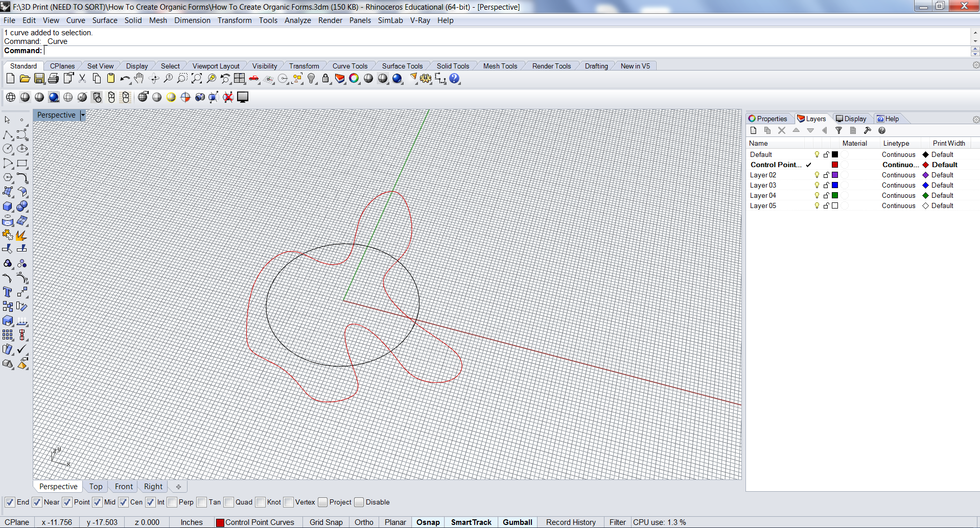This screenshot has height=528, width=980.
Task: Open Layer 03 linetype Continuous field
Action: click(898, 185)
